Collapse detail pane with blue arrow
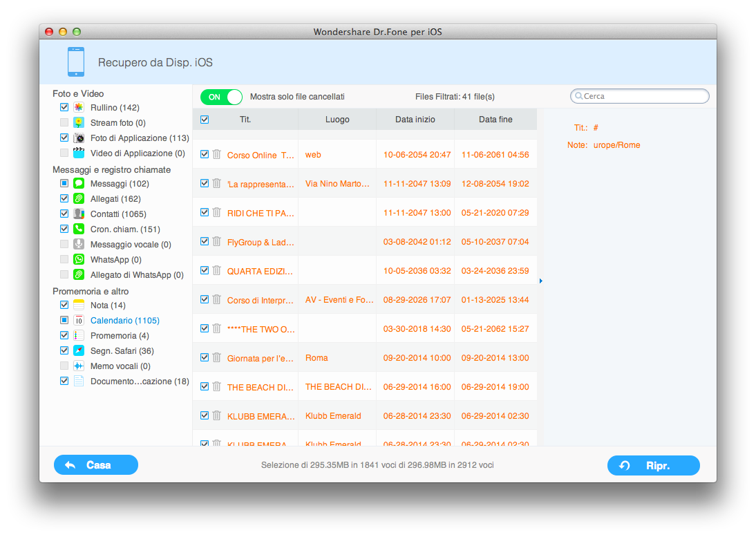The image size is (756, 537). point(541,281)
